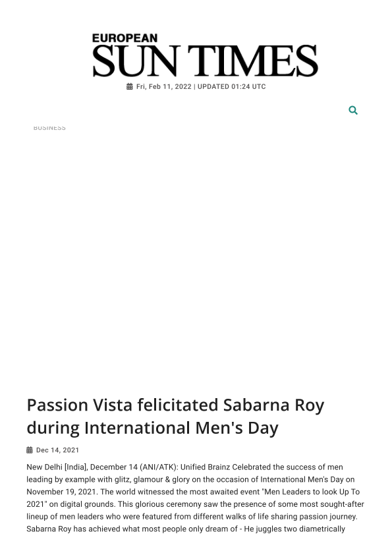The height and width of the screenshot is (555, 392).
Task: Click New Delhi [India] dateline text
Action: click(57, 467)
